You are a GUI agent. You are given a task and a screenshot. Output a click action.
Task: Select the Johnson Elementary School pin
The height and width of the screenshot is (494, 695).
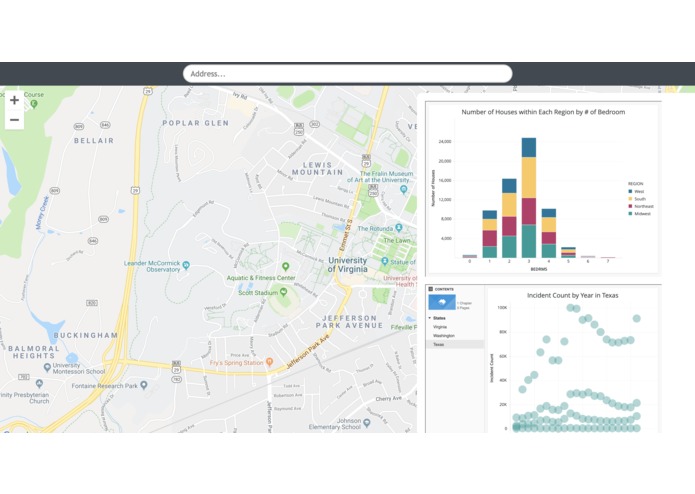(x=367, y=423)
